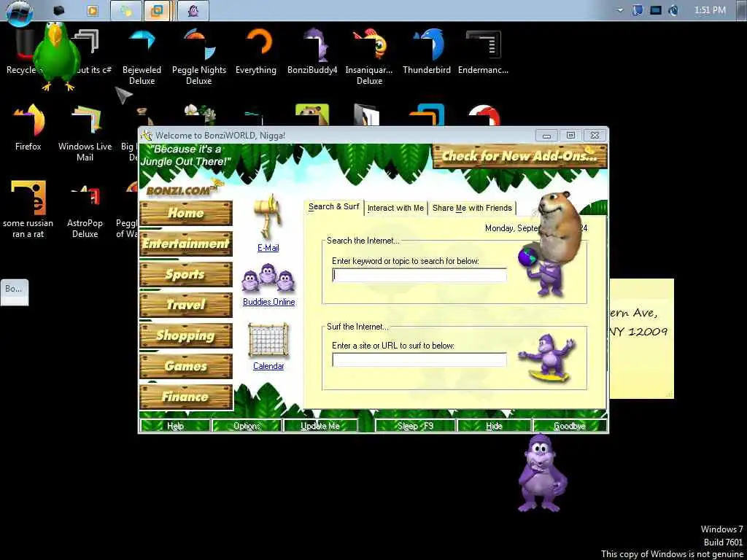
Task: Open the Sports section
Action: [186, 274]
